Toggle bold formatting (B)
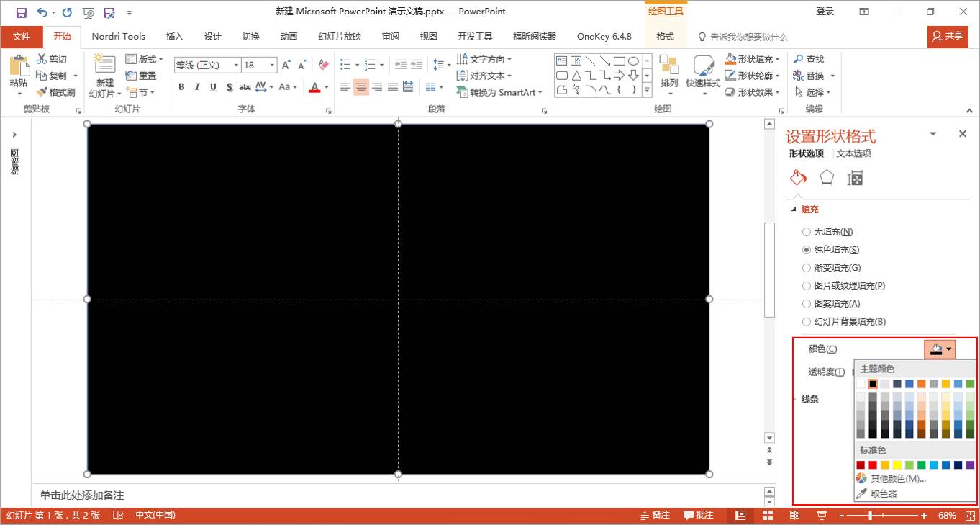980x525 pixels. tap(181, 87)
